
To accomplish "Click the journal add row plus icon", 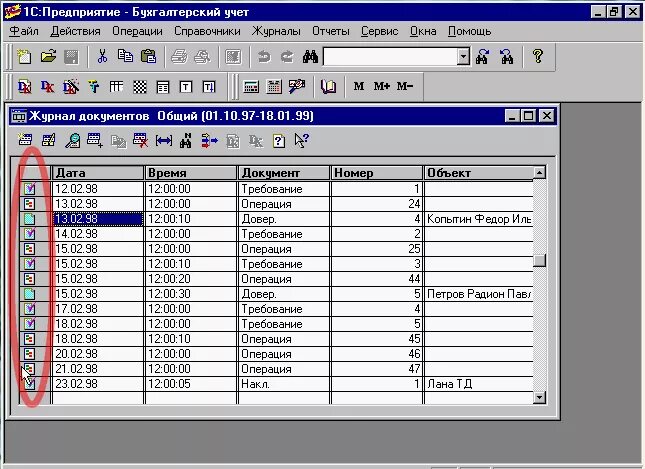I will coord(95,140).
